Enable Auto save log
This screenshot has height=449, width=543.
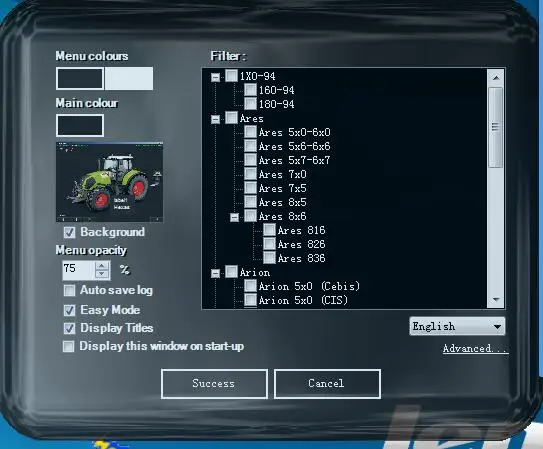coord(69,290)
